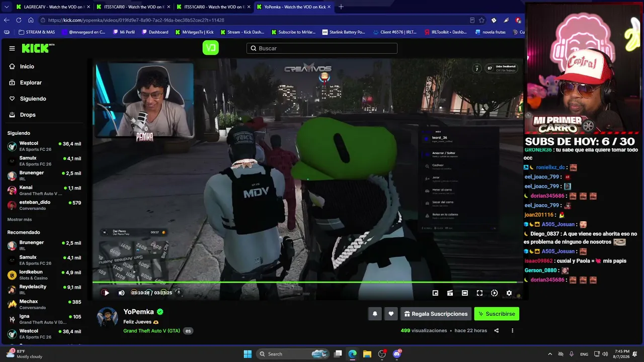Screen dimensions: 644x362
Task: Open Reydelacity recommended channel
Action: tap(44, 290)
